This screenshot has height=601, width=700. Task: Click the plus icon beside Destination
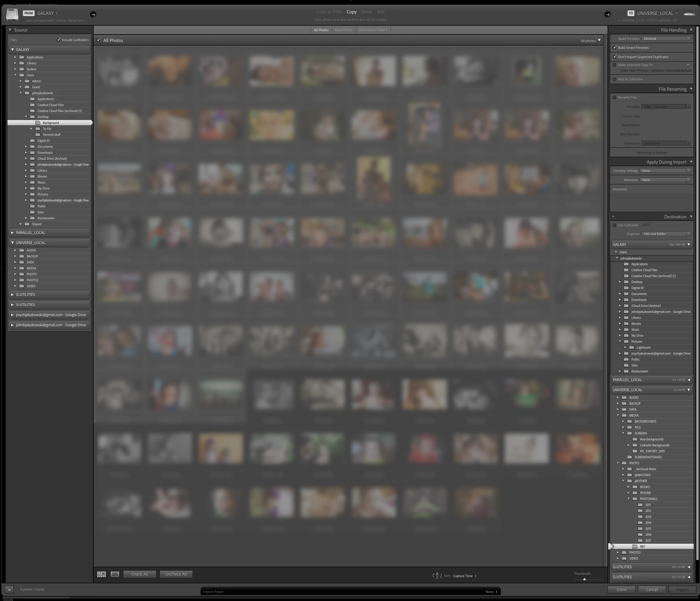614,217
